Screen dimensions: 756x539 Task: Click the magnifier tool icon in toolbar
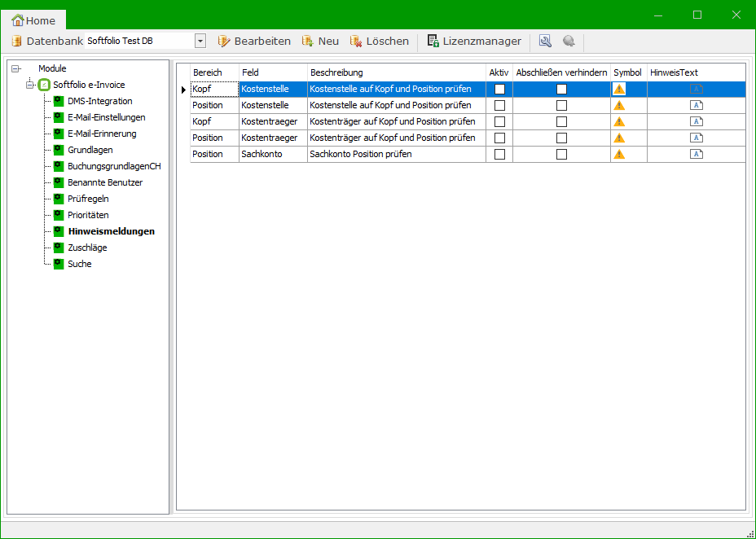coord(545,41)
